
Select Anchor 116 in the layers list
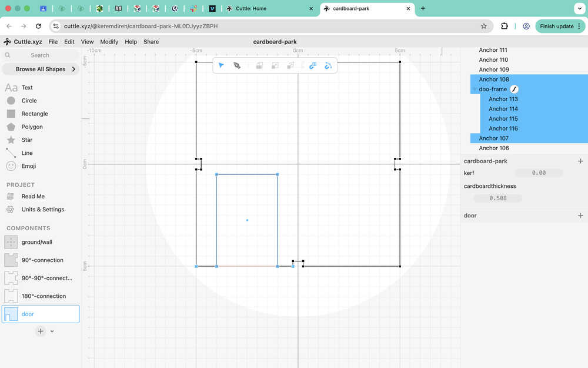click(503, 128)
